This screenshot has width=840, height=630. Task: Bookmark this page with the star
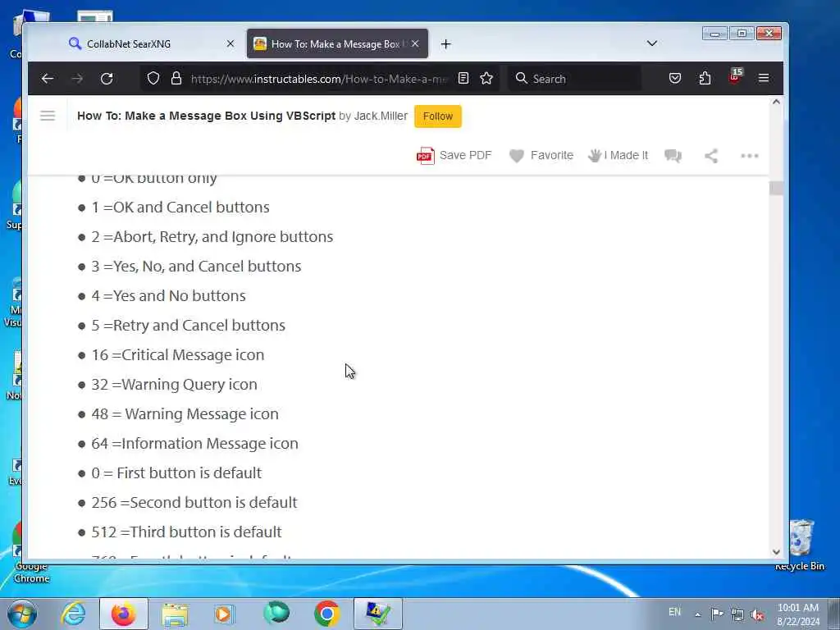click(486, 79)
